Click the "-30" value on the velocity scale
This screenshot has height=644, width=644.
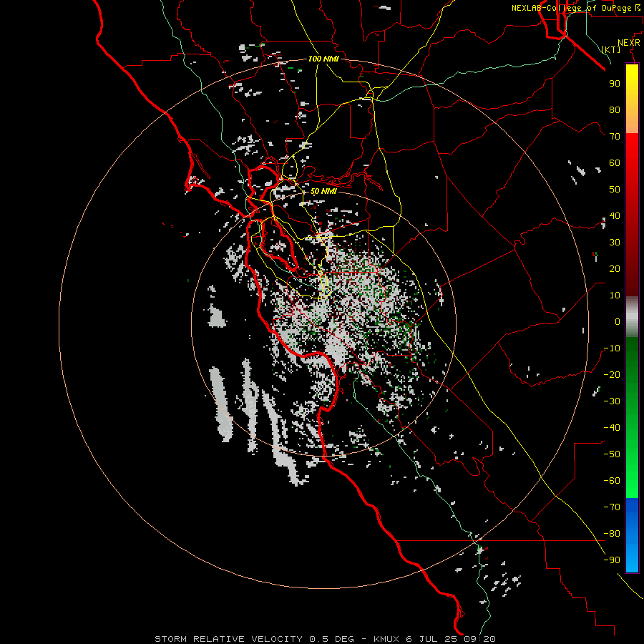point(612,401)
